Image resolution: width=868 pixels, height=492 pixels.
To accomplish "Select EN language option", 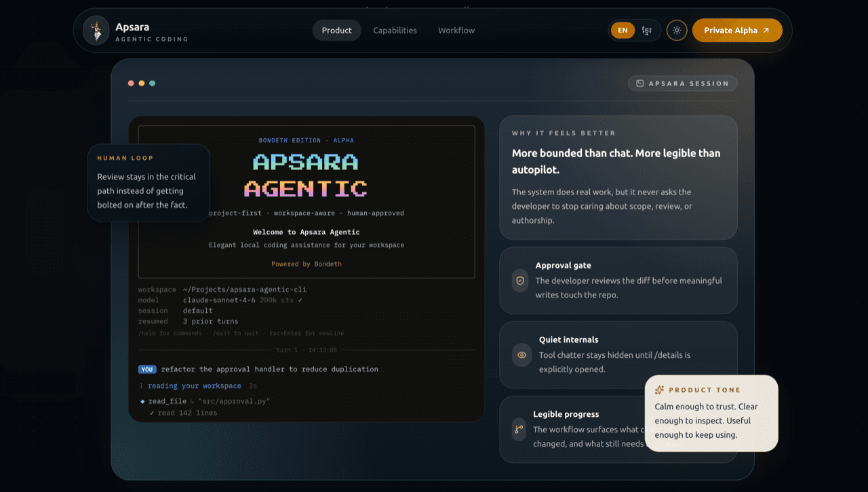I will pos(623,30).
